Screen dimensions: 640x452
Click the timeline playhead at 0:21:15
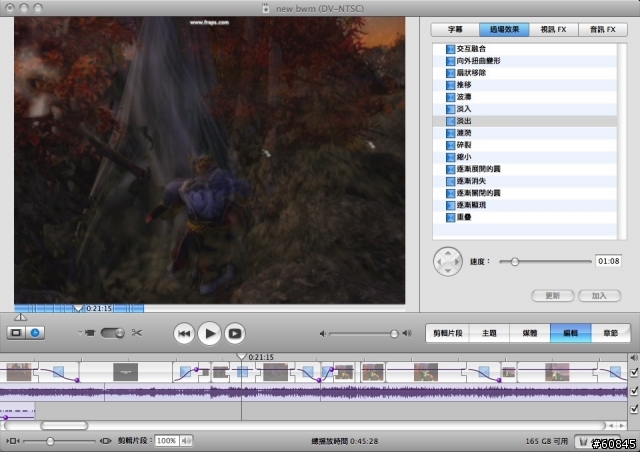pos(242,356)
